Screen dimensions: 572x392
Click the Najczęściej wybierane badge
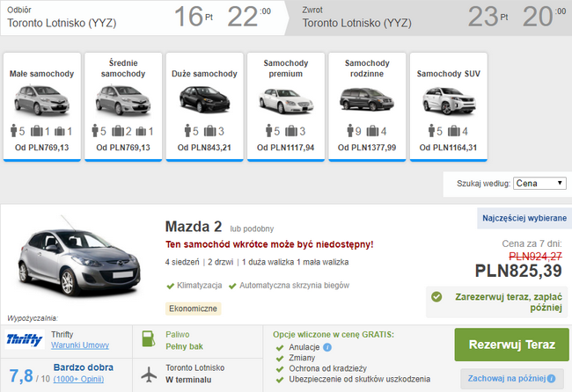(524, 218)
